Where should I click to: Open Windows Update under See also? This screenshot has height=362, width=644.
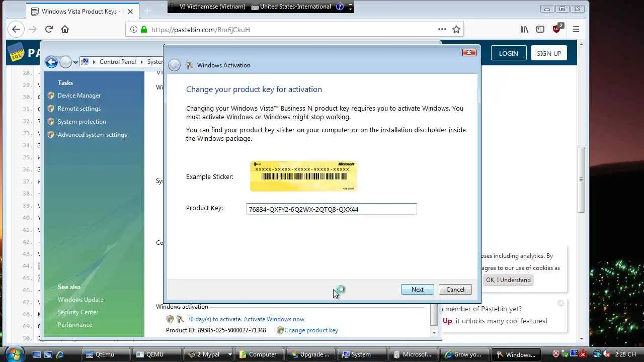click(x=80, y=300)
